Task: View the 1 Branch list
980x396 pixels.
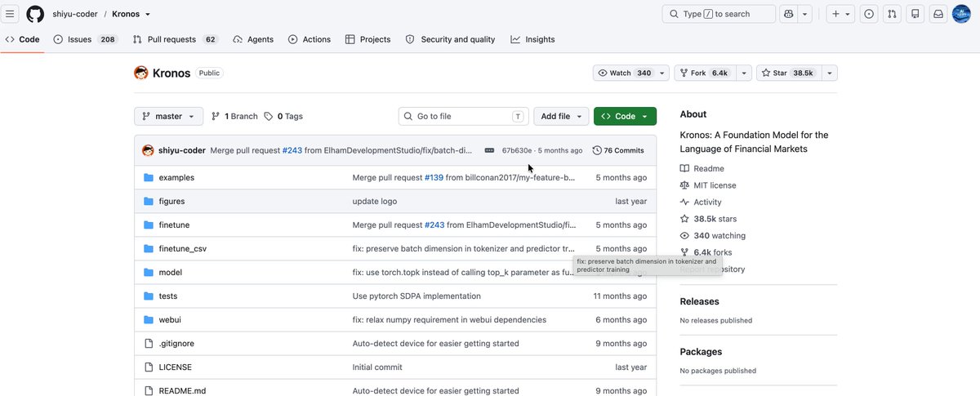Action: 234,116
